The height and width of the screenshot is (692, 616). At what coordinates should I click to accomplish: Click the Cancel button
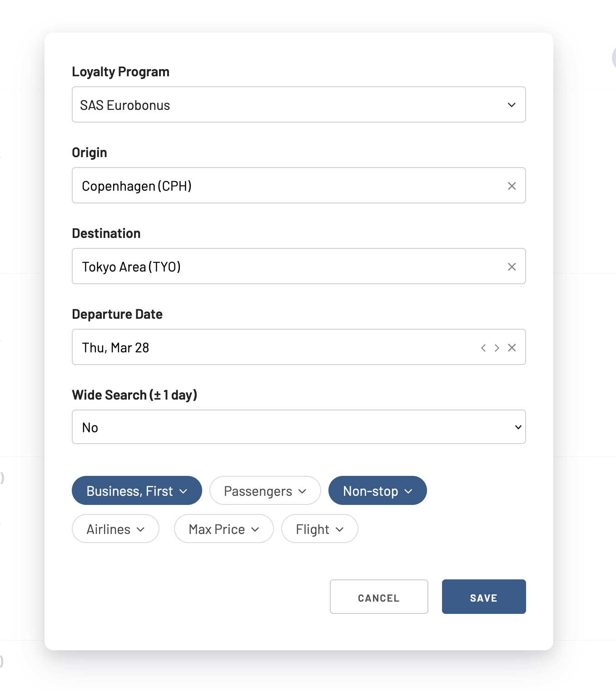[x=379, y=597]
